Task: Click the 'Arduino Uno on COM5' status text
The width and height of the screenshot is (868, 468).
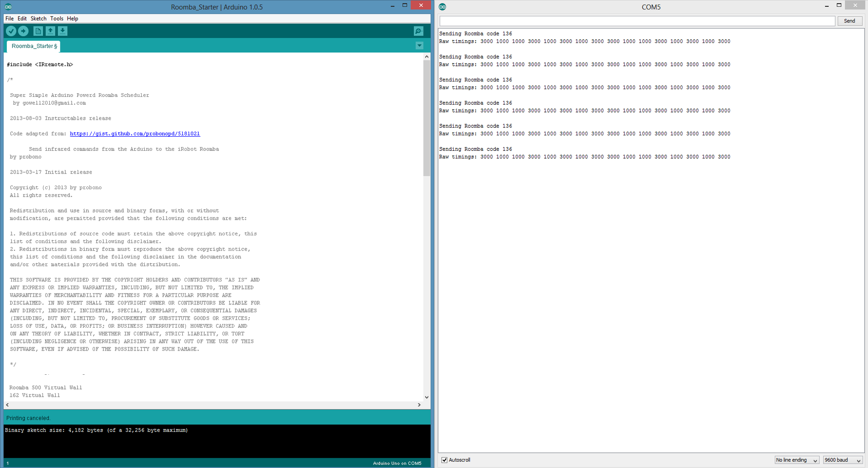Action: 397,463
